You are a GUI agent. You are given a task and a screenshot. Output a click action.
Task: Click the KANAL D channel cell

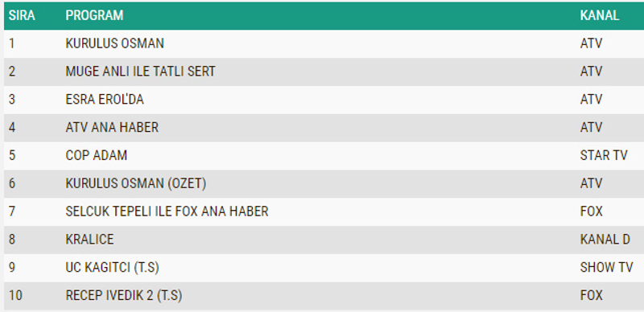[x=605, y=240]
